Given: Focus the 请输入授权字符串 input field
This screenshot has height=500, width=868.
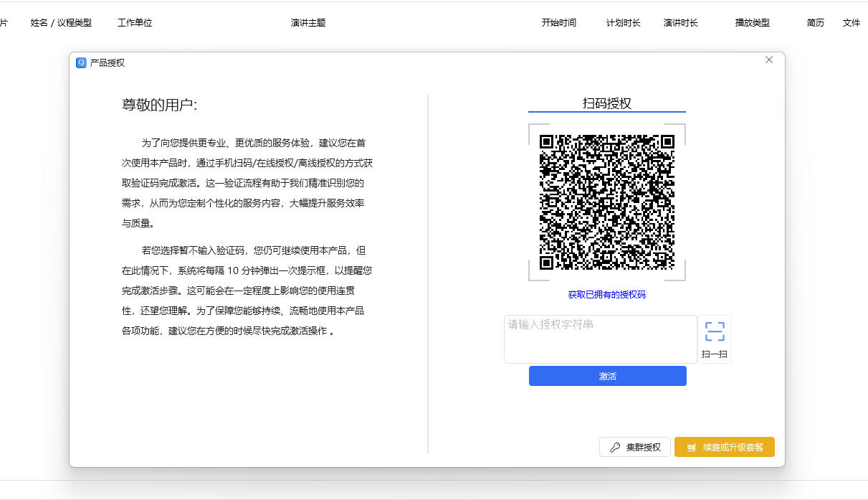Looking at the screenshot, I should 601,339.
